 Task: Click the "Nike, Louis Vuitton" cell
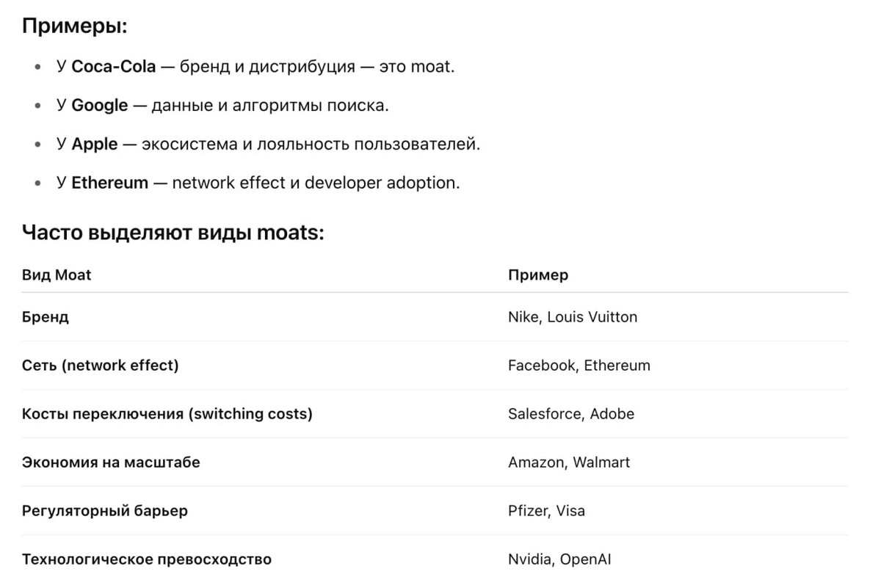[573, 317]
